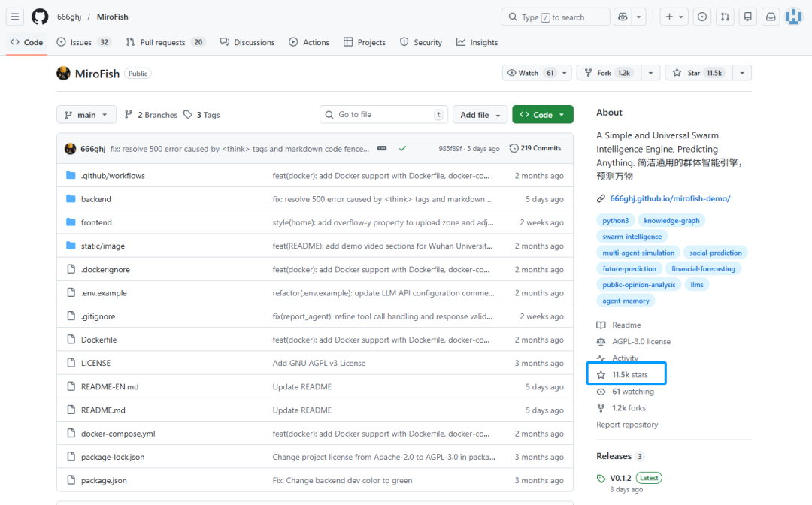
Task: Expand the commit message ellipsis button
Action: tap(382, 149)
